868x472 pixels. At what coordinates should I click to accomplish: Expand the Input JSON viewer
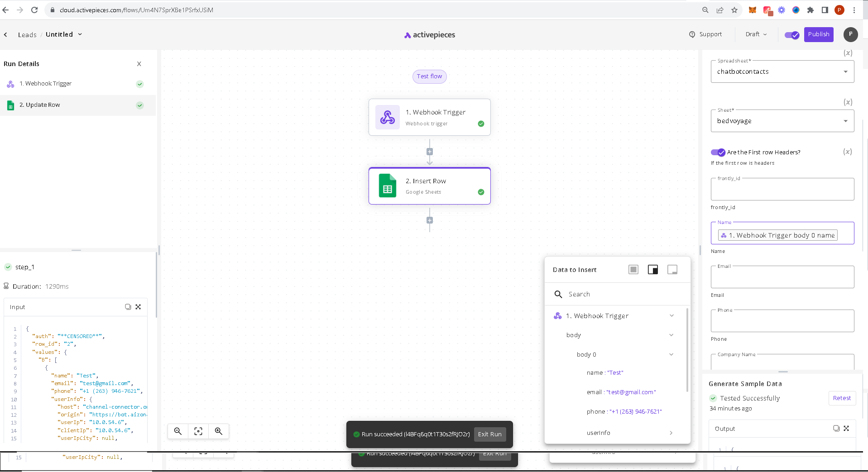click(138, 307)
